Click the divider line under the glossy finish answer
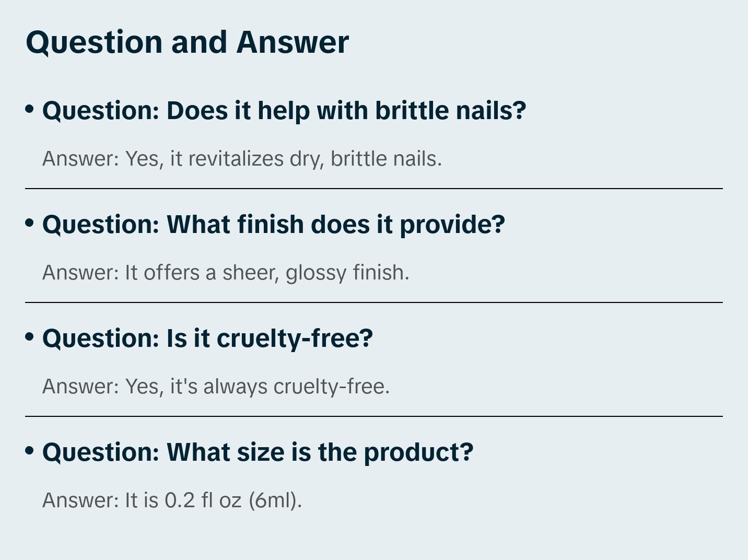 (x=374, y=302)
